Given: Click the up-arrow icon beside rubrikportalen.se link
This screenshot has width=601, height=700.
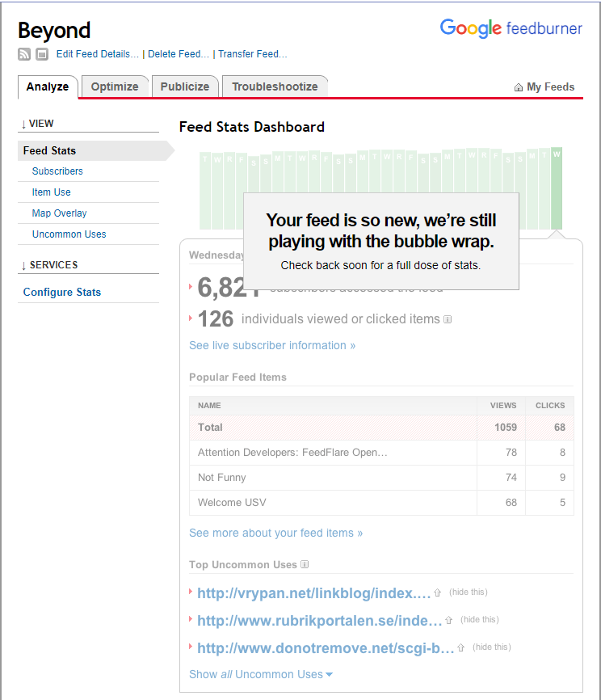Looking at the screenshot, I should pyautogui.click(x=449, y=621).
